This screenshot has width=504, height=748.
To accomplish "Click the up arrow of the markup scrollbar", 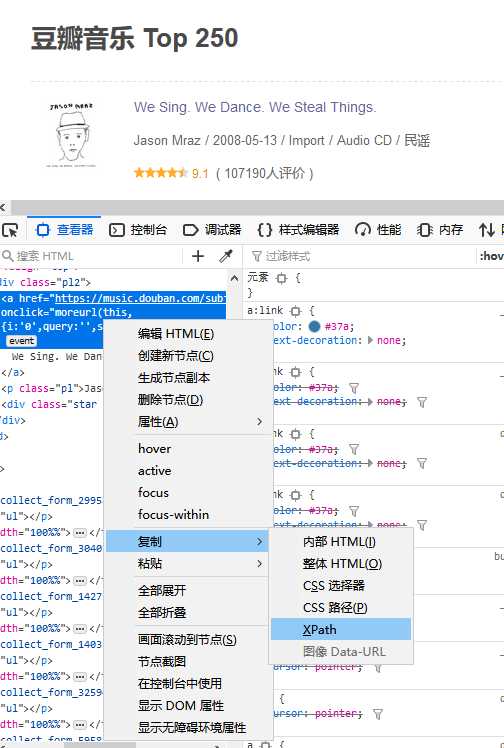I will coord(234,278).
